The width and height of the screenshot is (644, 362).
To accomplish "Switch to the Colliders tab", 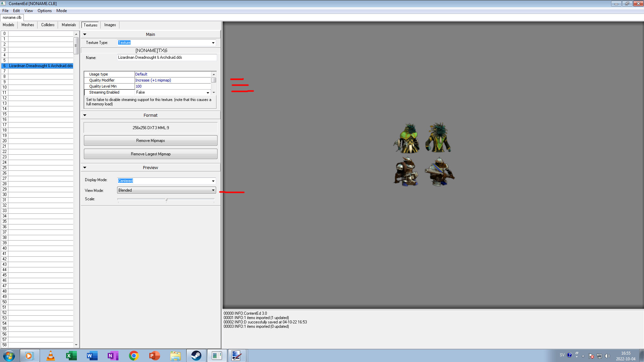I will tap(48, 25).
